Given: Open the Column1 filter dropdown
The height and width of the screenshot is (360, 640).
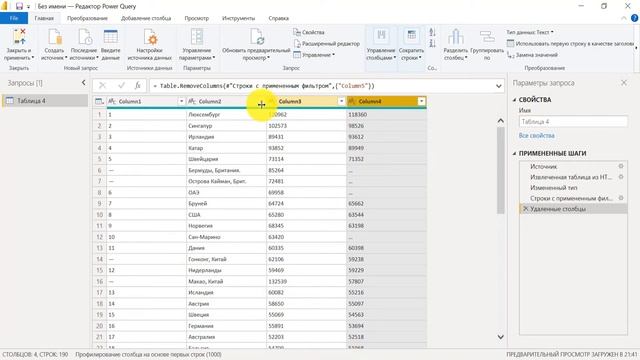Looking at the screenshot, I should [181, 101].
